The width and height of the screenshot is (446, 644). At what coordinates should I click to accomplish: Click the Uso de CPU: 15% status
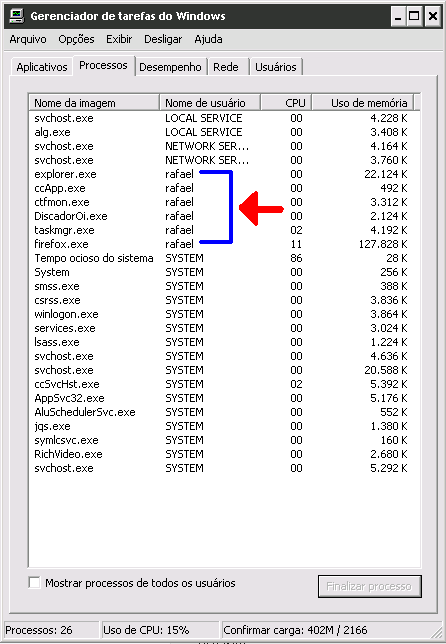pyautogui.click(x=159, y=630)
